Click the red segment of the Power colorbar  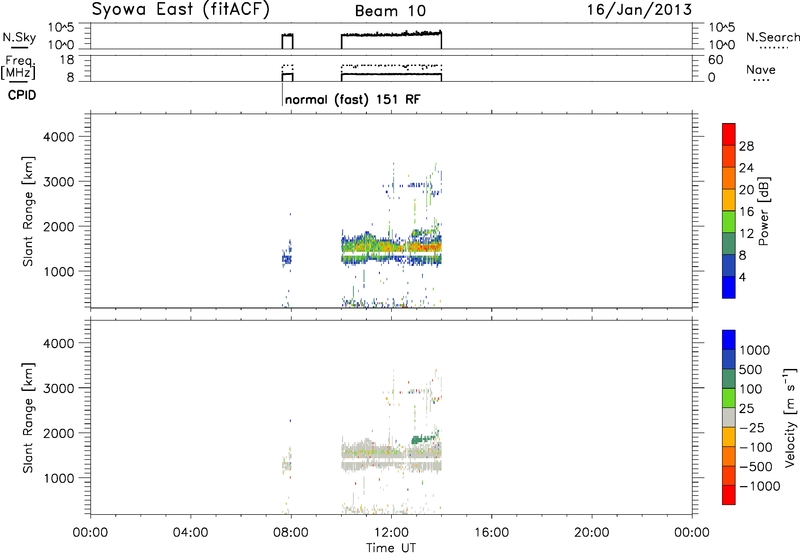tap(729, 134)
